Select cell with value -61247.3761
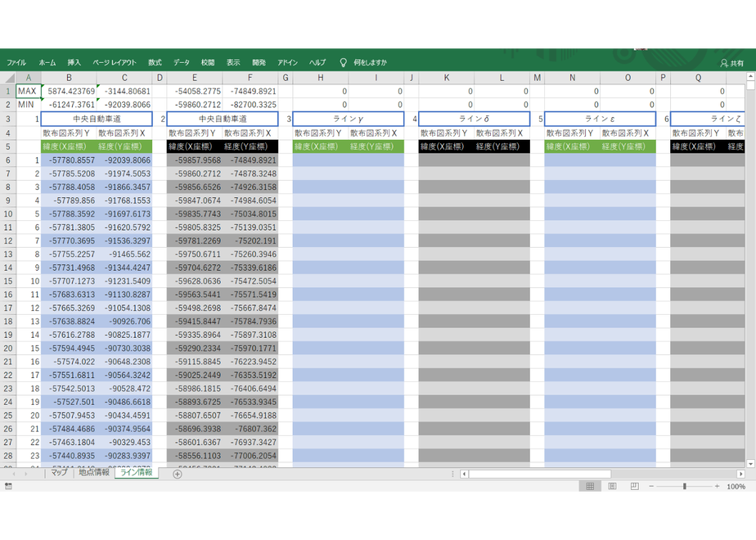 tap(69, 105)
